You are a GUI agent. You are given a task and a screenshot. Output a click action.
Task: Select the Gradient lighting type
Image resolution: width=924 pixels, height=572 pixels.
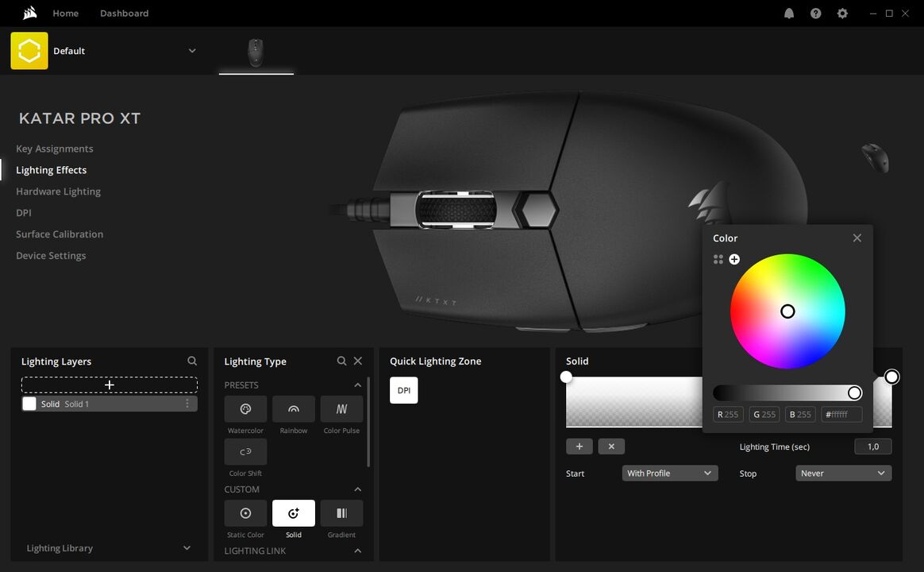click(x=342, y=513)
